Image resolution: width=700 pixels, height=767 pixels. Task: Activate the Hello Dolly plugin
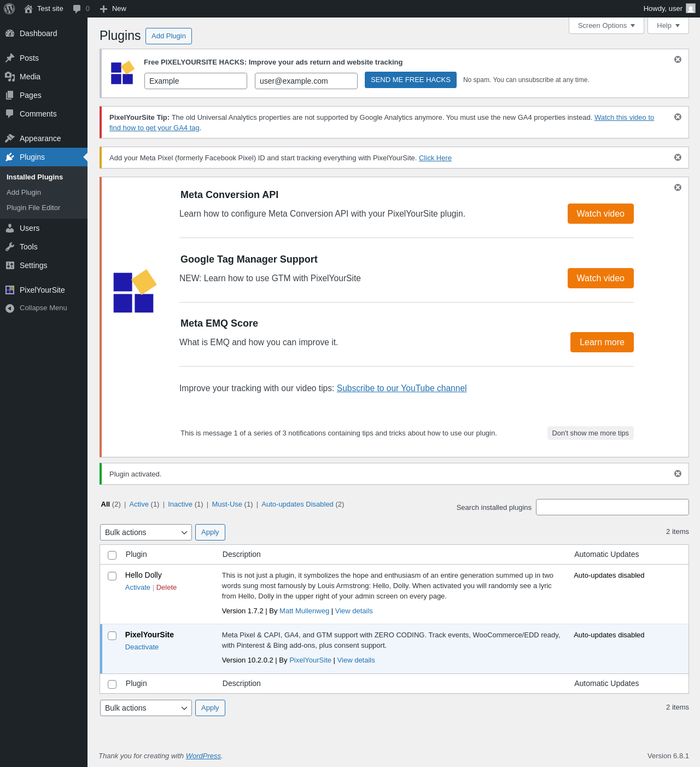(x=138, y=588)
